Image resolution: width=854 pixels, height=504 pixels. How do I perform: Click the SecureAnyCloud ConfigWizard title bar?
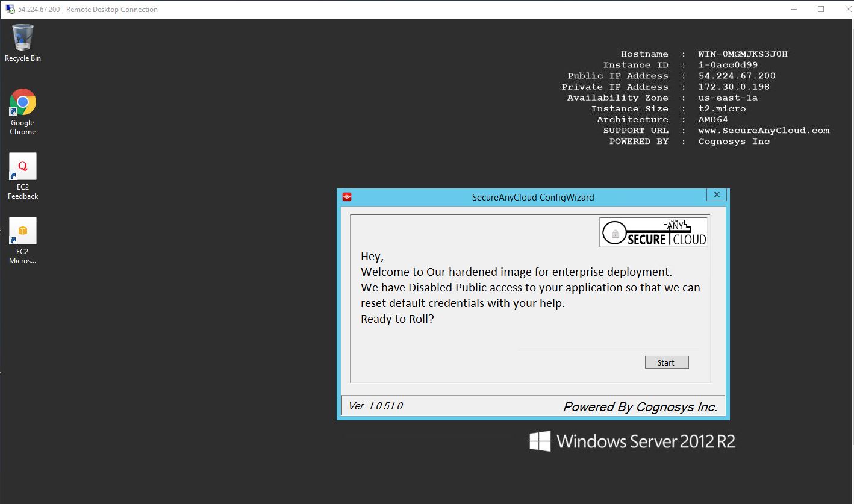click(x=532, y=197)
